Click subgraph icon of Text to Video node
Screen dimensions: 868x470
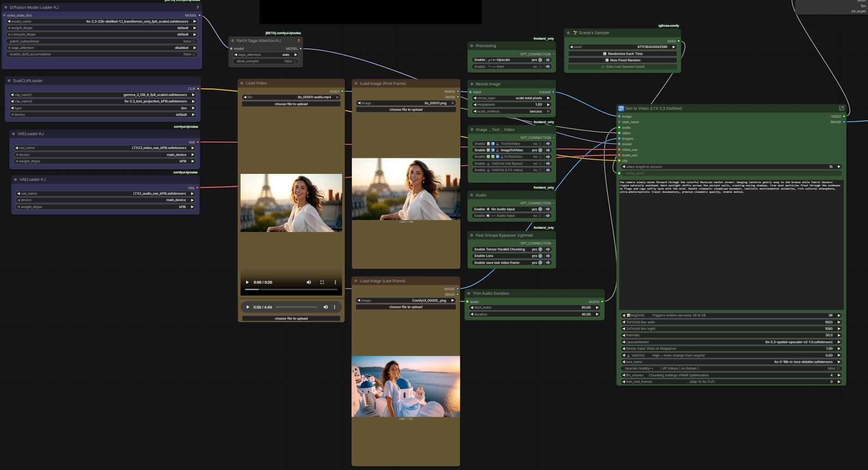pos(621,108)
